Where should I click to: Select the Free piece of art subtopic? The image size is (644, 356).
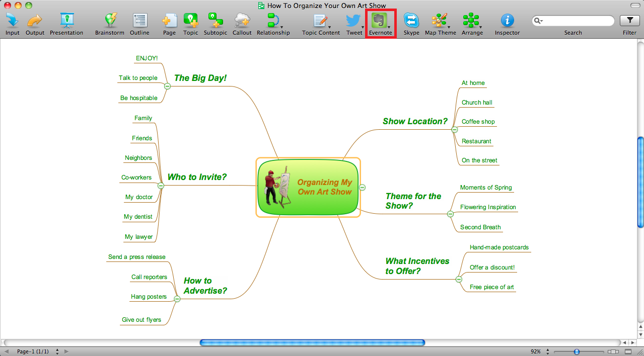pyautogui.click(x=492, y=287)
